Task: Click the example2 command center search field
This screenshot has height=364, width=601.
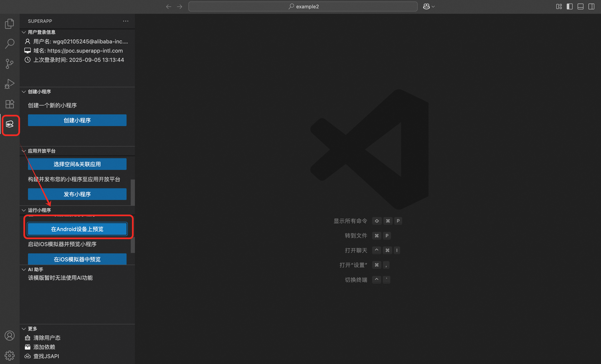Action: click(x=303, y=7)
